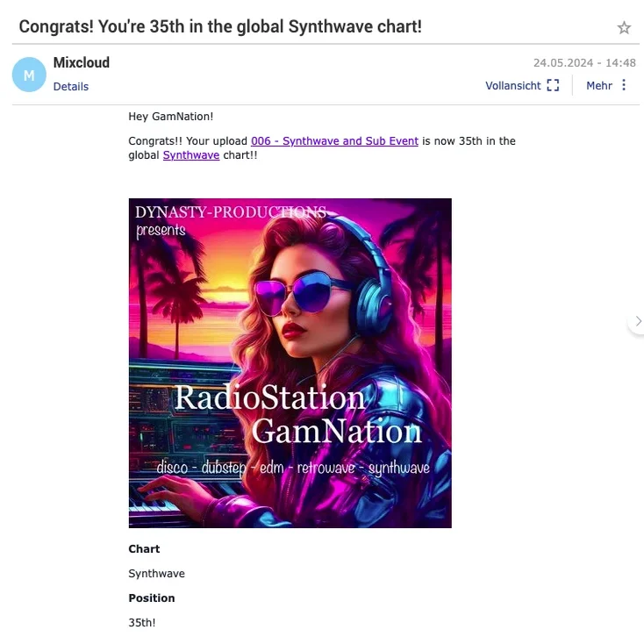The width and height of the screenshot is (644, 644).
Task: Click the RadioStation GamNation cover image
Action: (290, 363)
